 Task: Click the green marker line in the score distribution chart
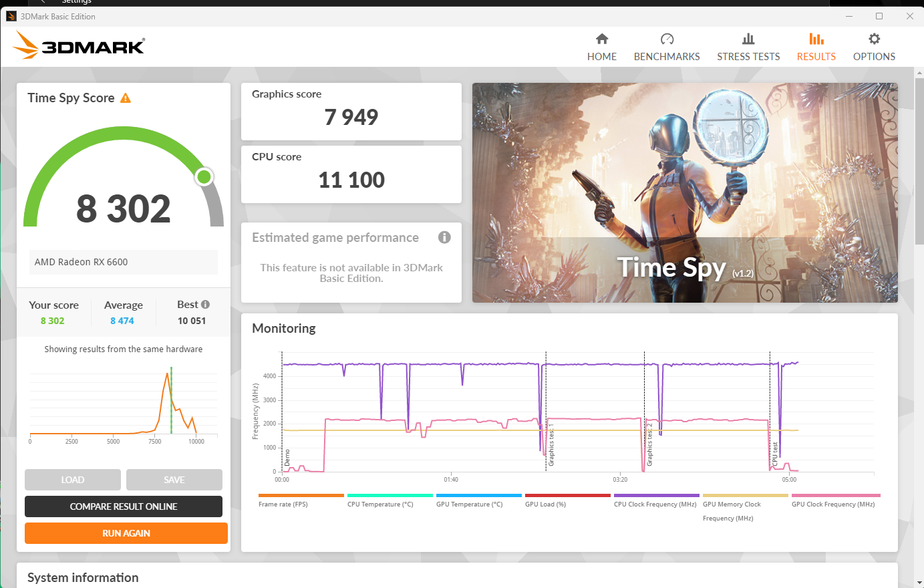point(171,400)
